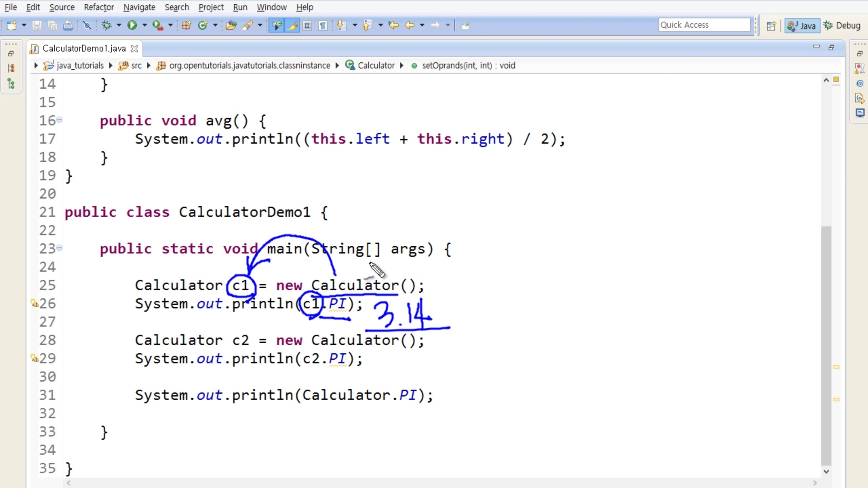Click warning marker on line 29
Screen dimensions: 868x488
pos(34,358)
